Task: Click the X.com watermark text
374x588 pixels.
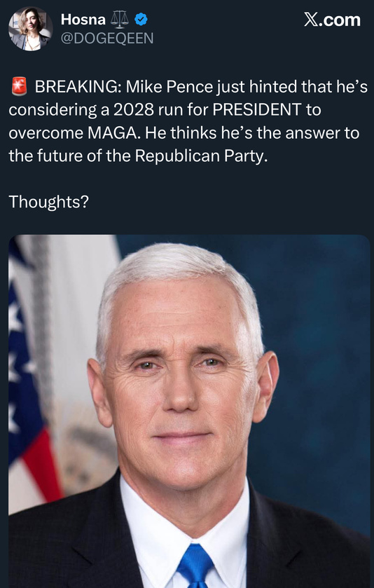Action: (332, 20)
